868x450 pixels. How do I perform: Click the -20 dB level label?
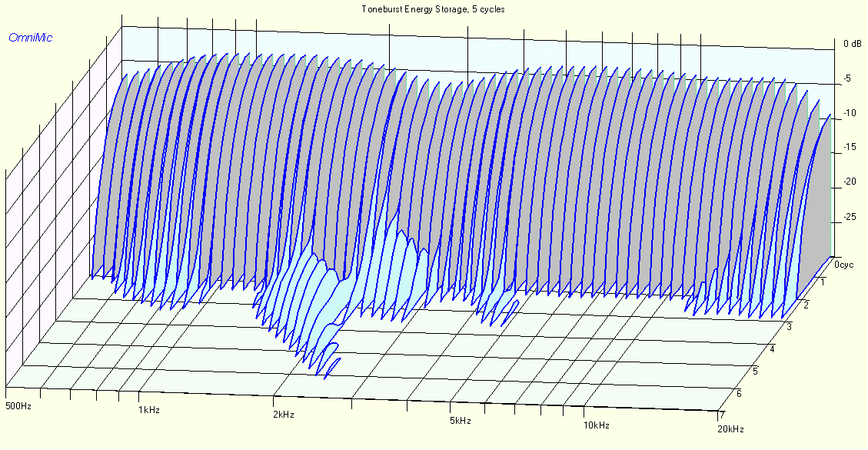pos(848,182)
